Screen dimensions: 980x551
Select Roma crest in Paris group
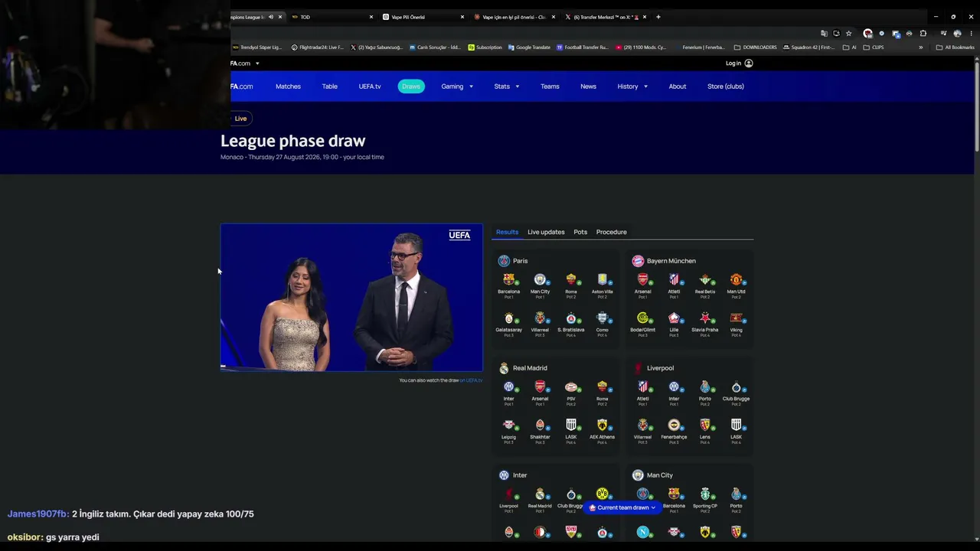click(571, 280)
